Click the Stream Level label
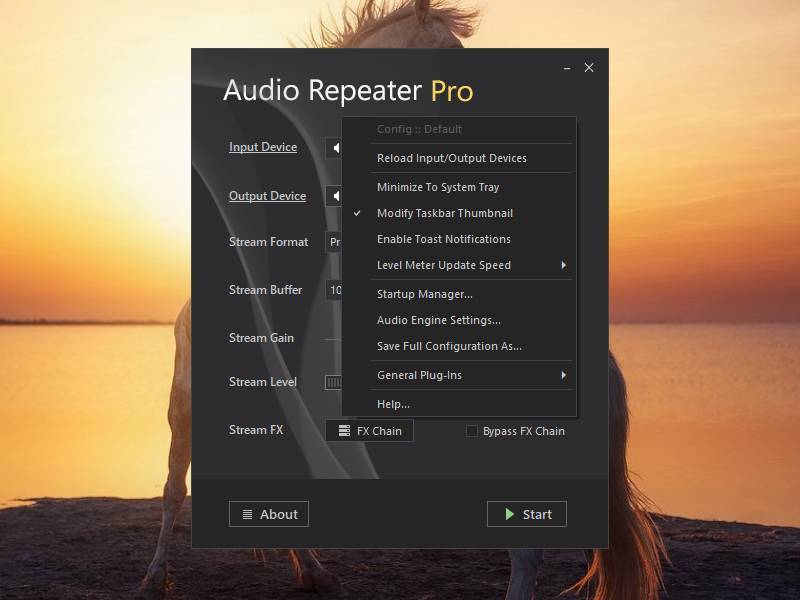 click(263, 382)
